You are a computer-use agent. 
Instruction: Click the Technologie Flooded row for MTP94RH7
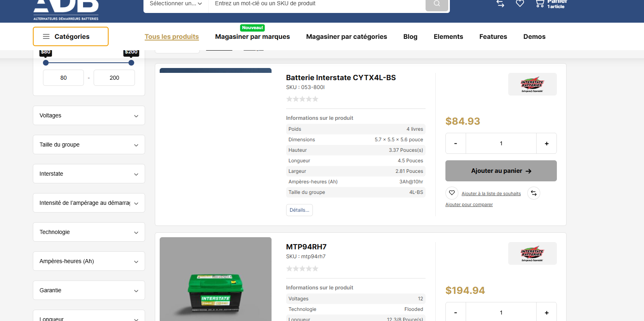(x=356, y=309)
